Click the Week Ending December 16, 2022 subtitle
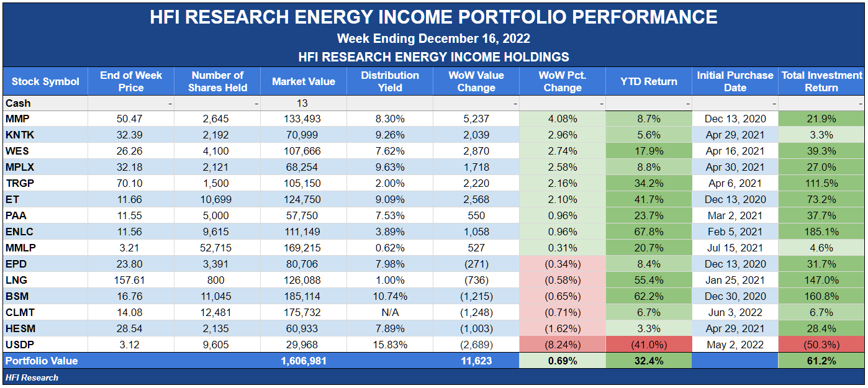The height and width of the screenshot is (388, 868). (x=433, y=38)
